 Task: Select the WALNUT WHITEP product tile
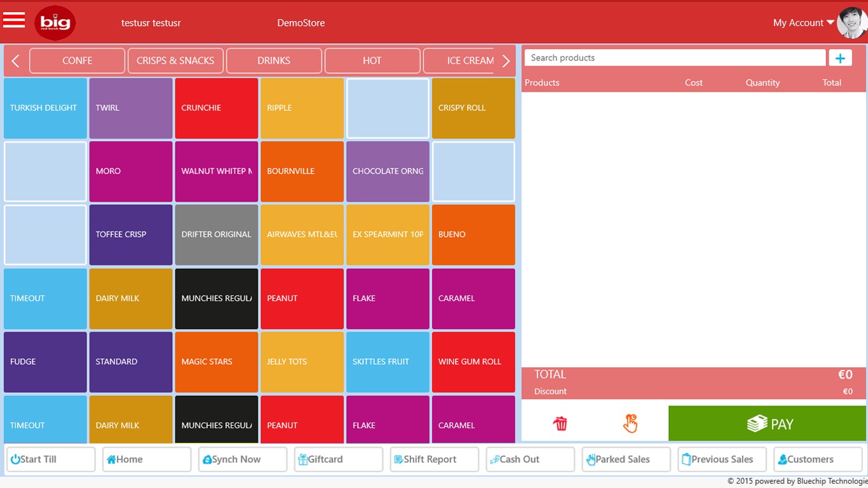(217, 172)
